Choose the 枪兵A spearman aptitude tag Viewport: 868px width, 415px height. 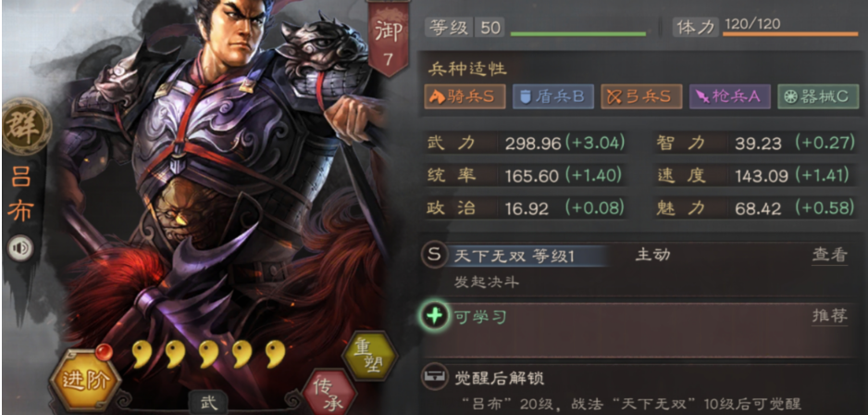point(729,96)
